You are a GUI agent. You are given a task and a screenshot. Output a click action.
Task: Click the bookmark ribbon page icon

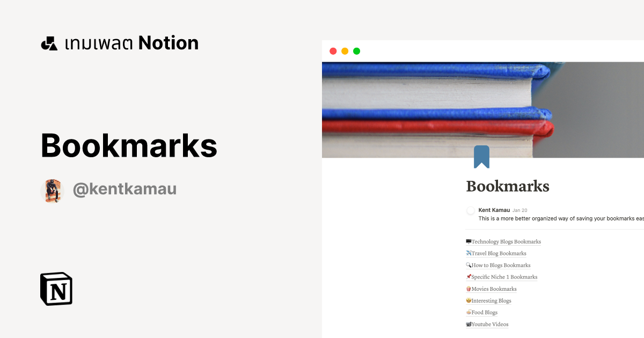[482, 156]
